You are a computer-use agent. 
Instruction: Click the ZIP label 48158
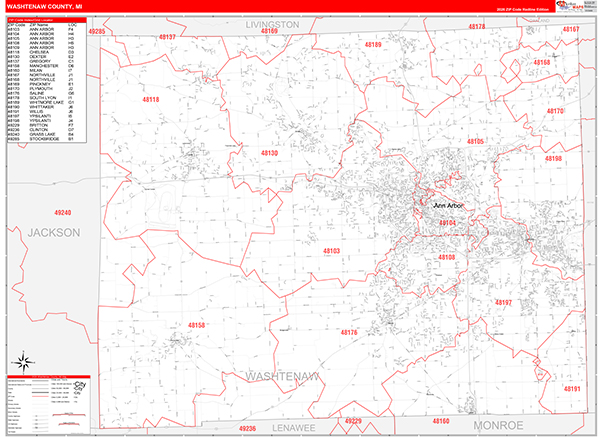pos(196,325)
